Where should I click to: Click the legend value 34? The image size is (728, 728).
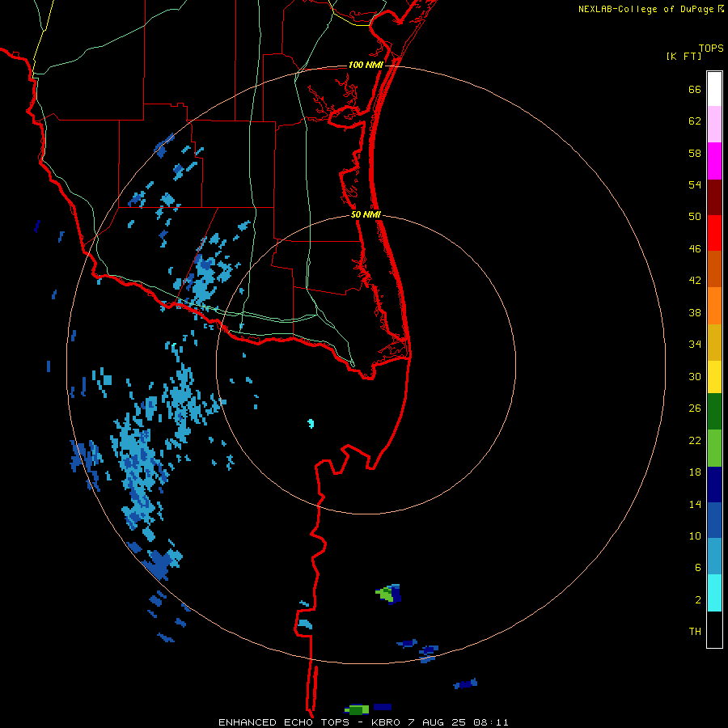point(695,345)
